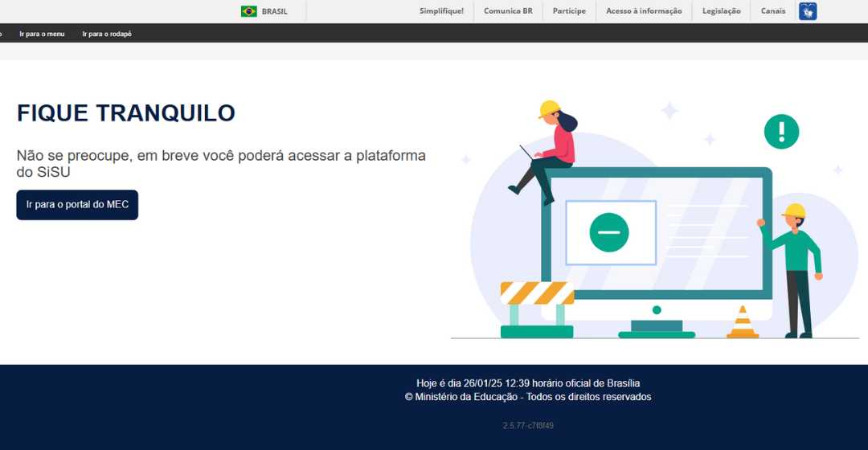The width and height of the screenshot is (868, 450).
Task: Follow the Ir para o rodapé link
Action: click(107, 34)
